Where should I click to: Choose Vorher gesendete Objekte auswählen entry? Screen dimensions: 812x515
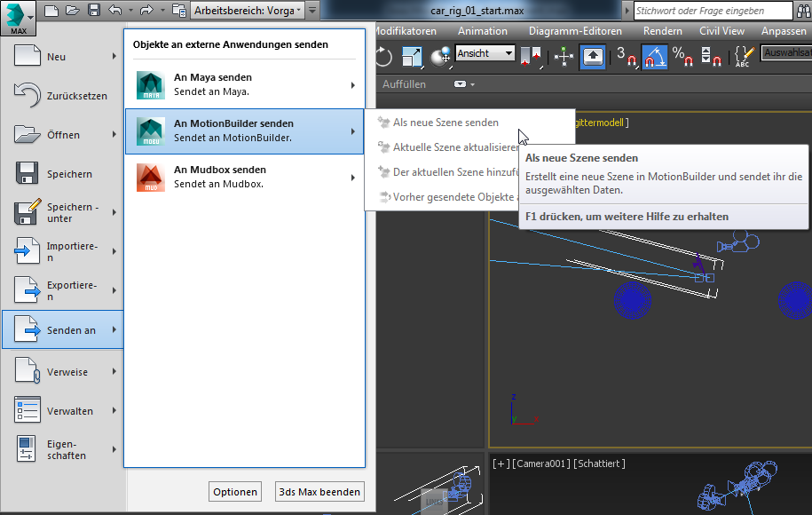pos(442,197)
